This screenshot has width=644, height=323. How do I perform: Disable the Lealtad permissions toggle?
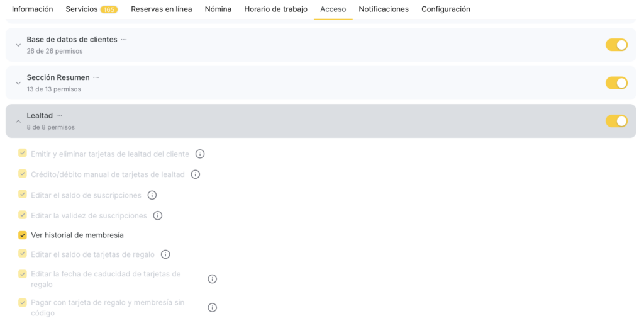pyautogui.click(x=616, y=121)
